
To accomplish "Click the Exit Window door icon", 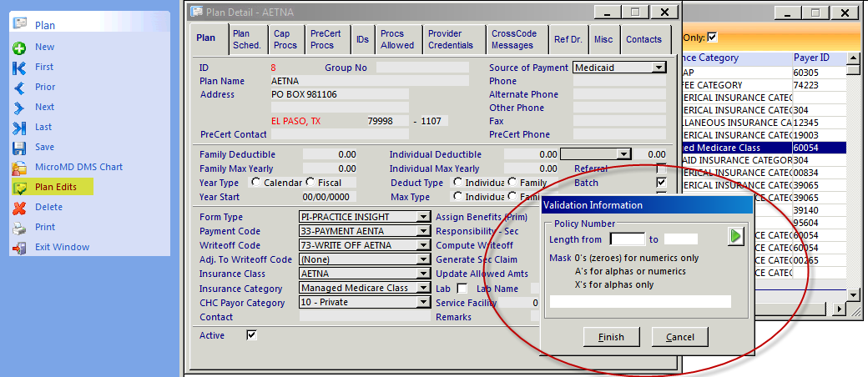I will [x=19, y=248].
